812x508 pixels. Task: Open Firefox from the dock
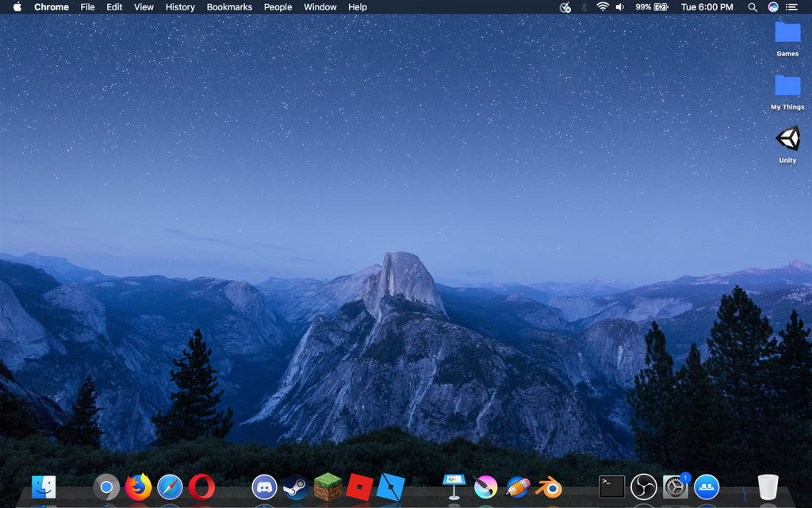pyautogui.click(x=138, y=487)
